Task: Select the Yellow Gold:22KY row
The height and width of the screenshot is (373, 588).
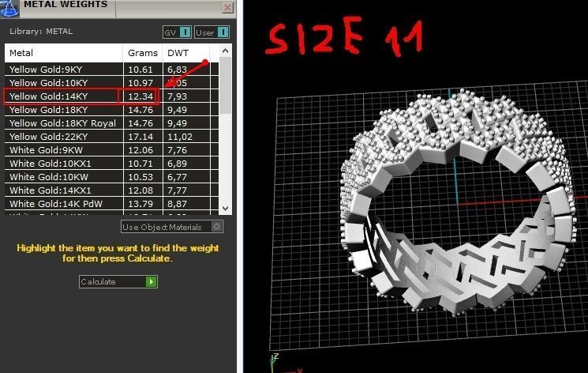Action: pyautogui.click(x=111, y=137)
